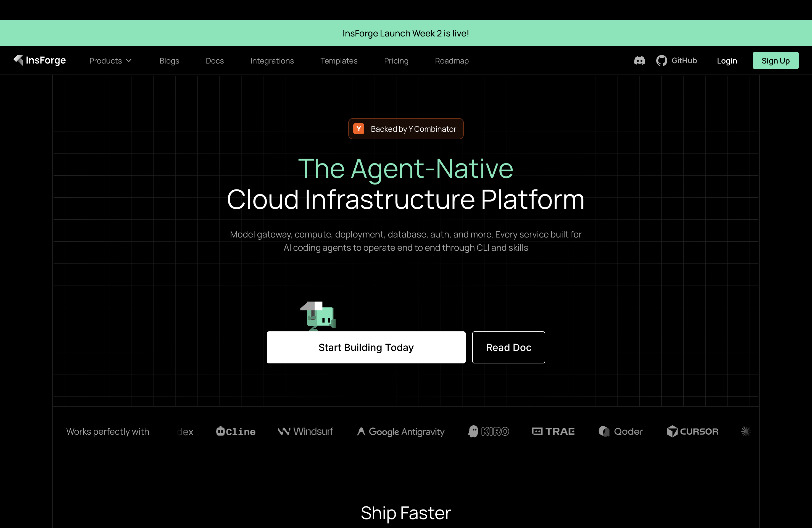Click the green Sign Up button
812x528 pixels.
point(776,61)
